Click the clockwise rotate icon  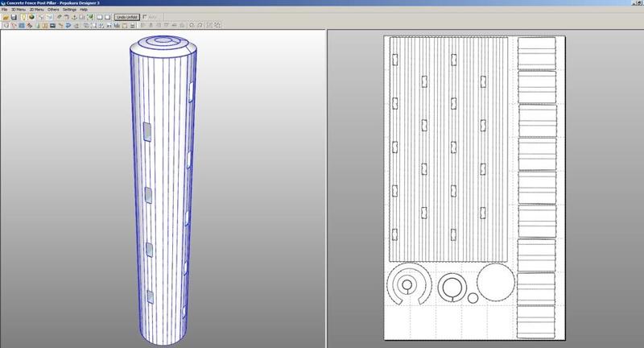200,26
